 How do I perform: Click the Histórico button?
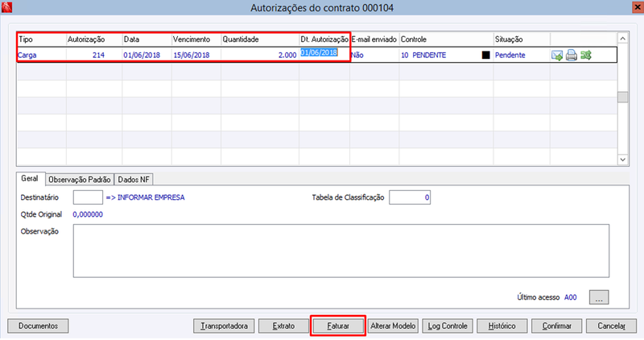(502, 326)
